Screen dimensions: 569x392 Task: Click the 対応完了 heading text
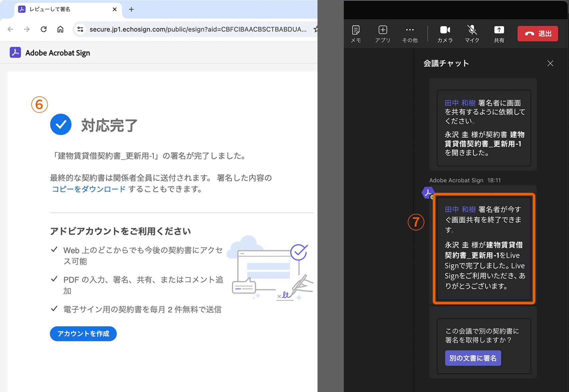click(109, 125)
